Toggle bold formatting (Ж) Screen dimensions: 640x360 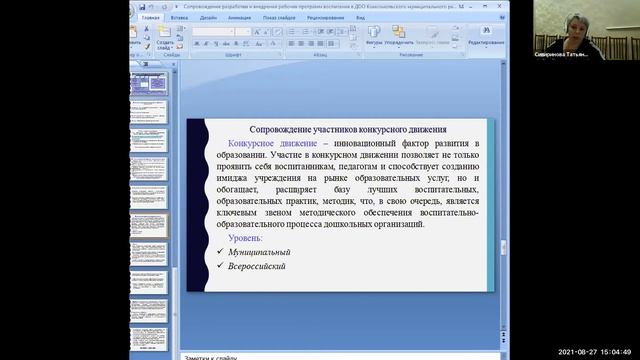click(197, 44)
